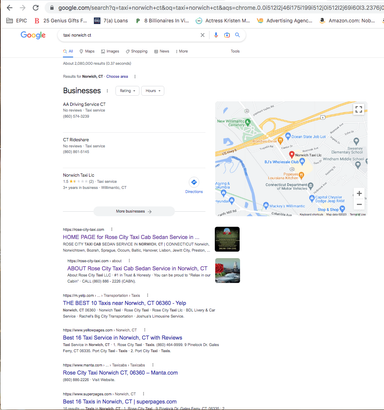Screen dimensions: 384x410
Task: Open THE BEST 10 Taxis Yelp result
Action: 125,303
